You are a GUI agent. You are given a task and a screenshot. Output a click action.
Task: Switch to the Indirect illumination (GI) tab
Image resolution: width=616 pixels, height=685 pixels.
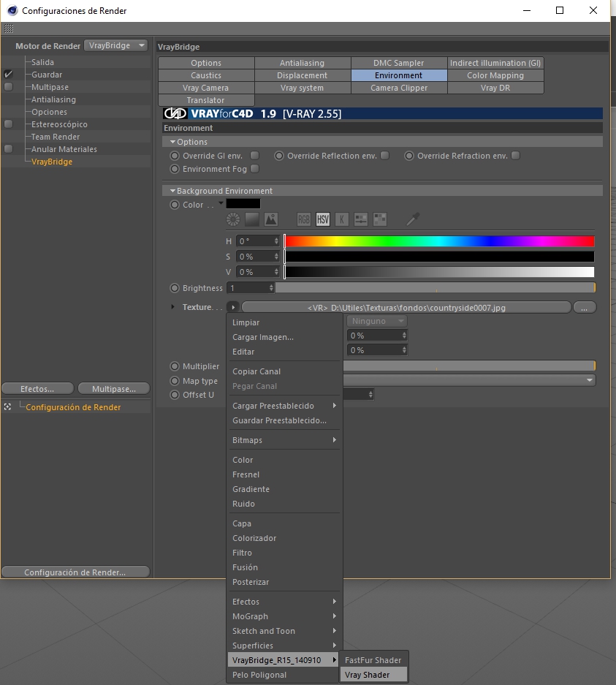tap(495, 63)
